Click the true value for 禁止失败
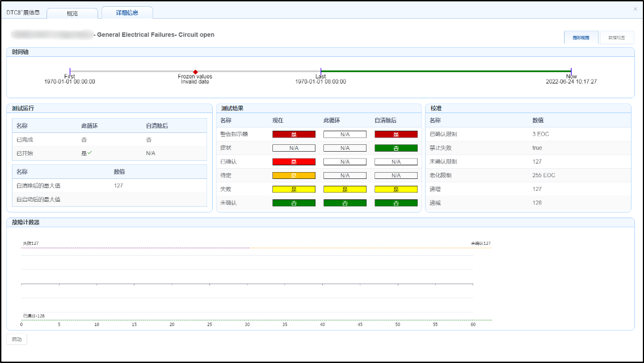 point(537,148)
